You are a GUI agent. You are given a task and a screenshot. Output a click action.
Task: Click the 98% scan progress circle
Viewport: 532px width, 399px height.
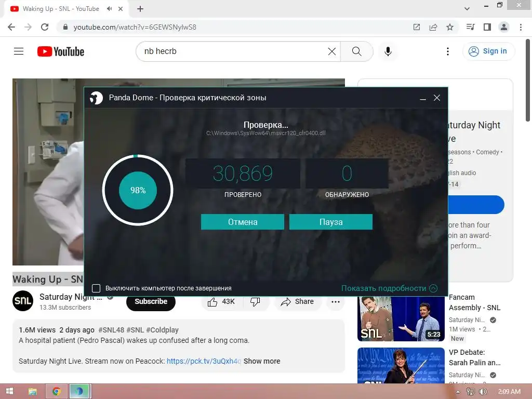tap(138, 190)
